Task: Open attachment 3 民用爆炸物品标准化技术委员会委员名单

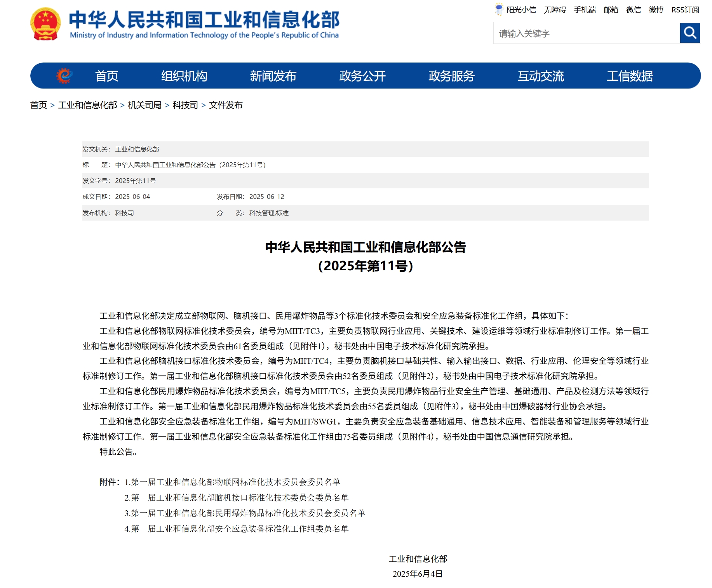Action: [x=245, y=513]
